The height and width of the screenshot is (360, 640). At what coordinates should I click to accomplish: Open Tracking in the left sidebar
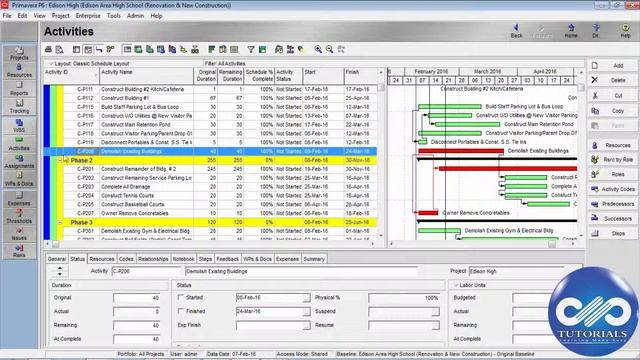pos(19,107)
